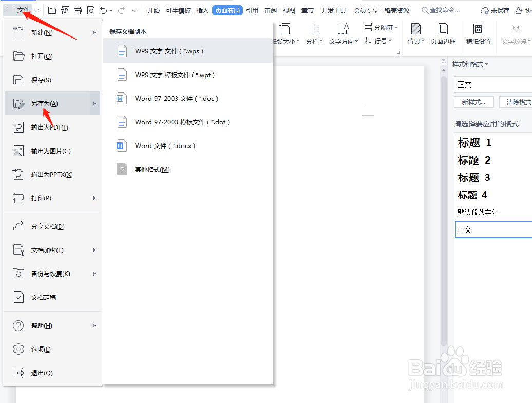532x403 pixels.
Task: Select 备份与恢复(K) menu entry
Action: coord(52,273)
